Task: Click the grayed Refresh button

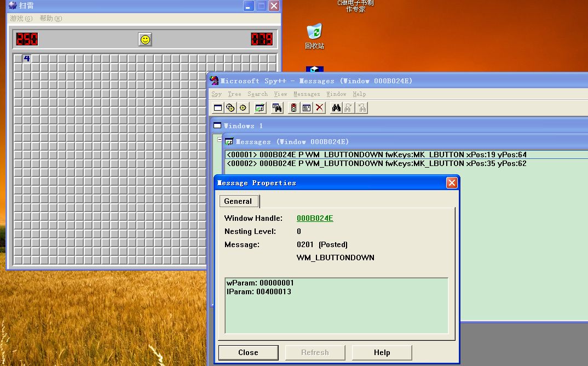Action: click(x=315, y=352)
